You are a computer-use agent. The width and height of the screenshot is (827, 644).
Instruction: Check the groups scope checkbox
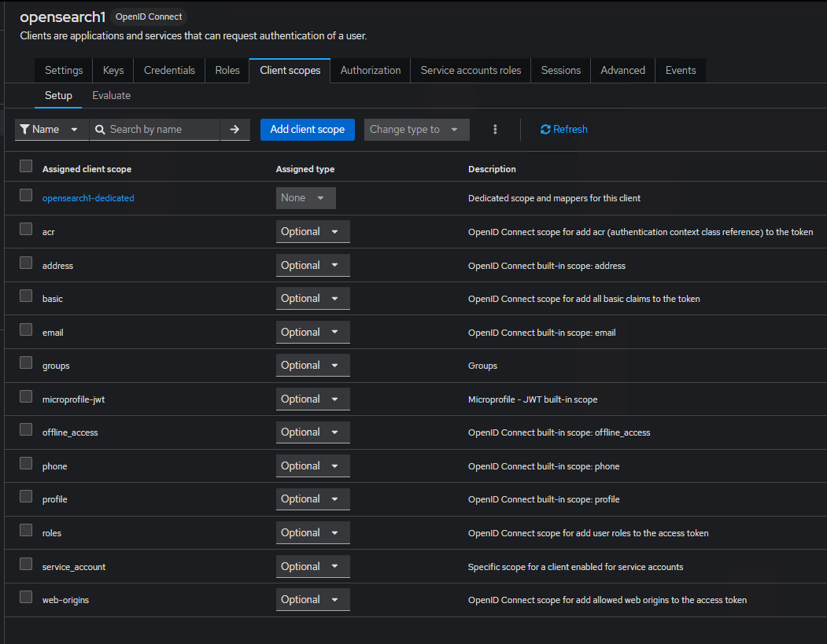[26, 362]
